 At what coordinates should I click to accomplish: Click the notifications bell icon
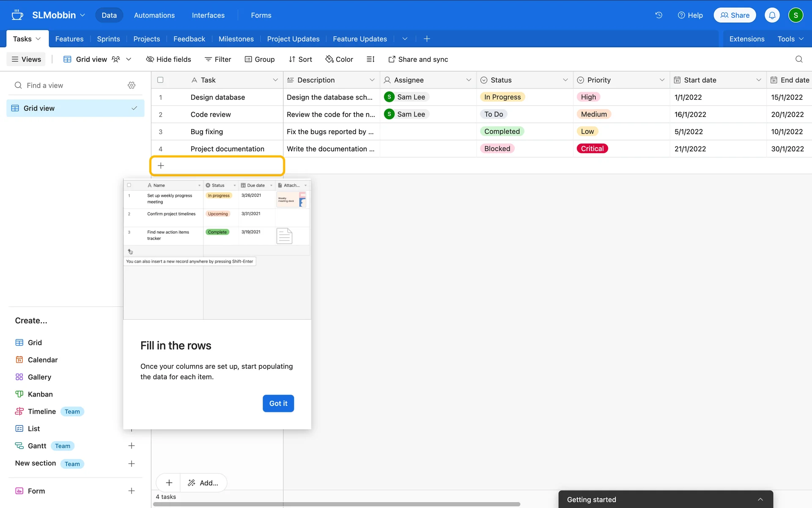(772, 15)
